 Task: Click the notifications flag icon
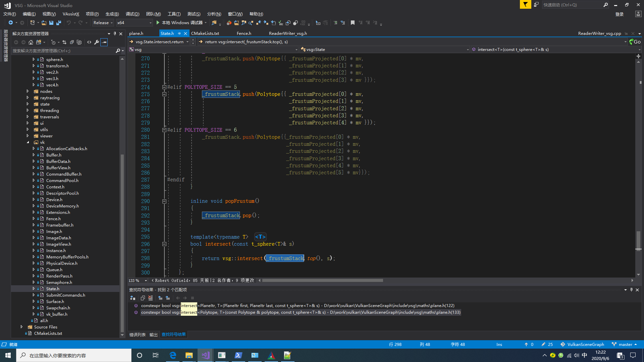tap(525, 5)
